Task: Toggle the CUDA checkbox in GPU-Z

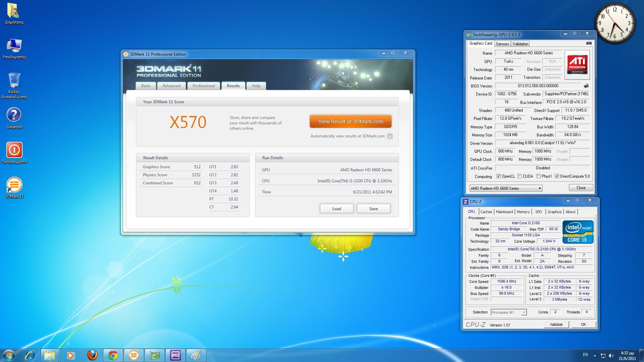Action: coord(520,176)
